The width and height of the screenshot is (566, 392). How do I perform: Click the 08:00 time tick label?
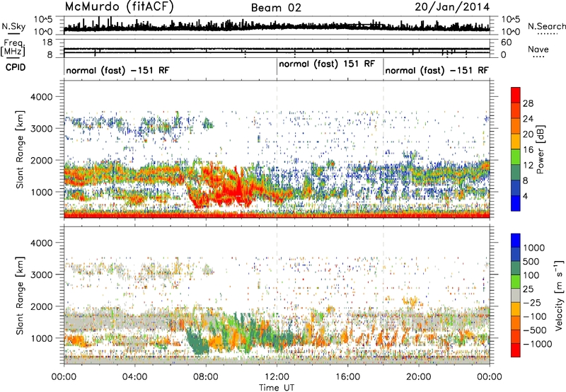coord(206,377)
